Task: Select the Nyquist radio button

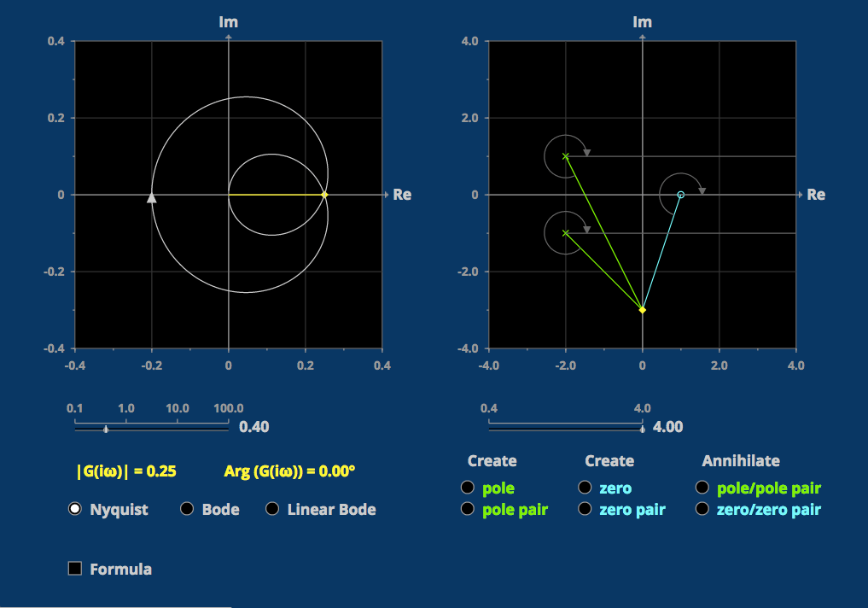Action: [x=74, y=509]
